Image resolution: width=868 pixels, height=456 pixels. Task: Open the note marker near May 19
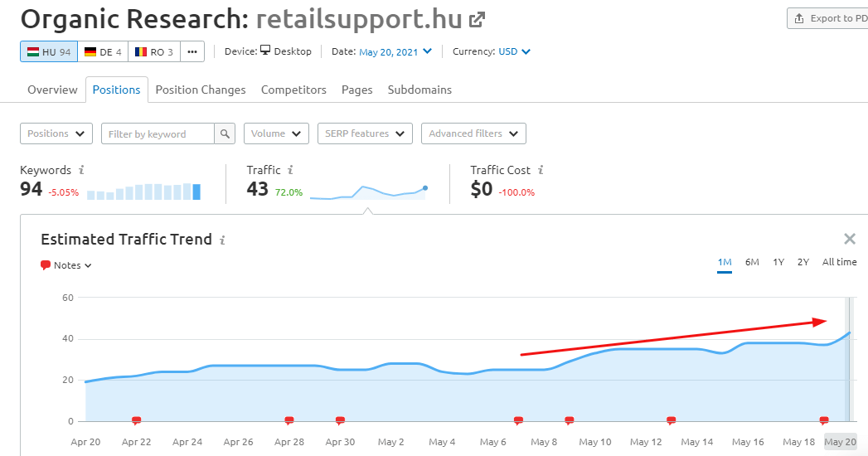824,420
